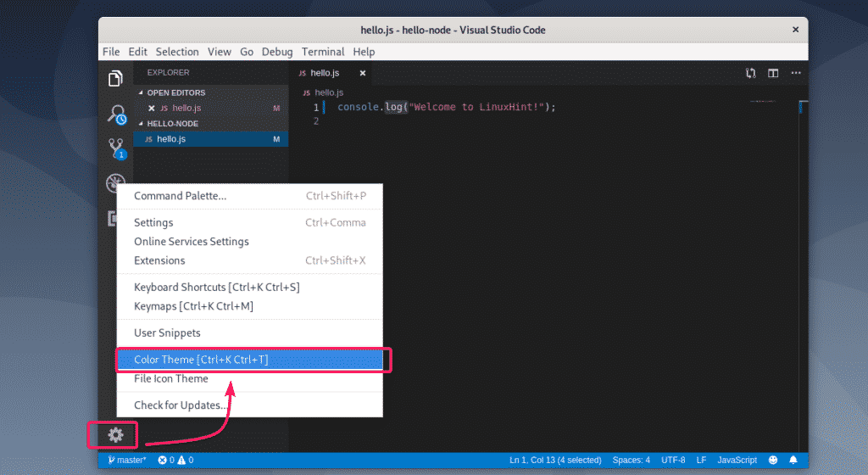Open the Source Control view icon
The width and height of the screenshot is (868, 475).
[115, 149]
